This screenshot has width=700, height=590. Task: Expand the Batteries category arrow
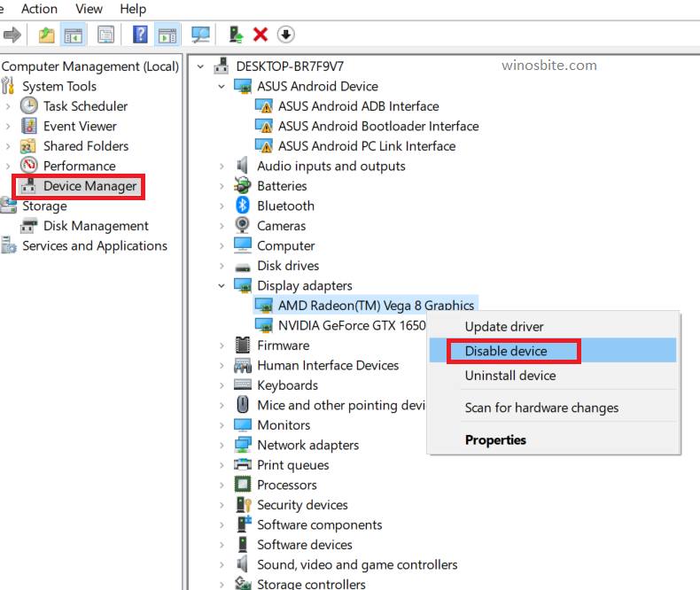222,186
